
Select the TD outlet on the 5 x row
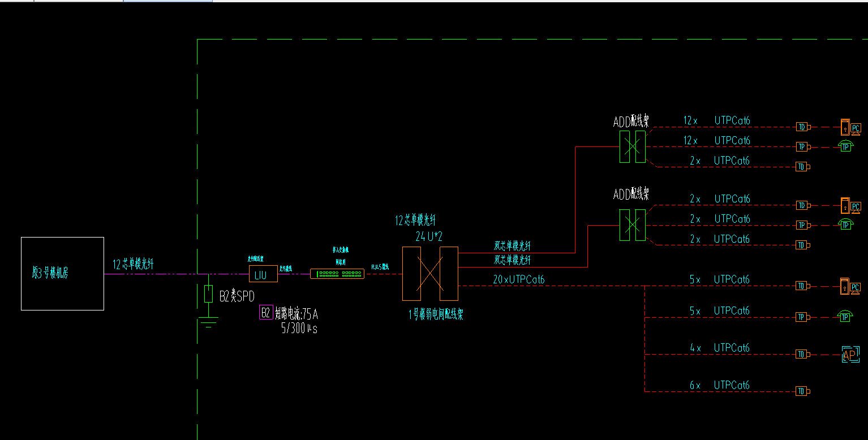[x=803, y=286]
